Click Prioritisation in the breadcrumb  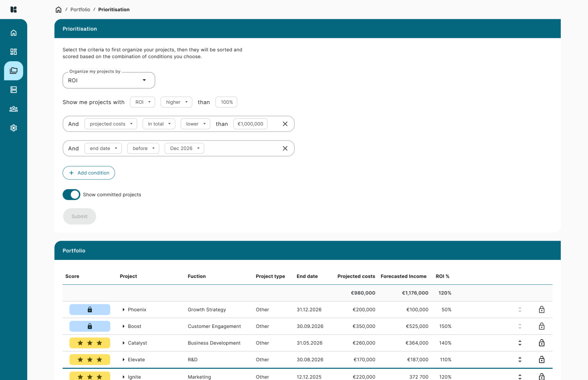coord(114,9)
